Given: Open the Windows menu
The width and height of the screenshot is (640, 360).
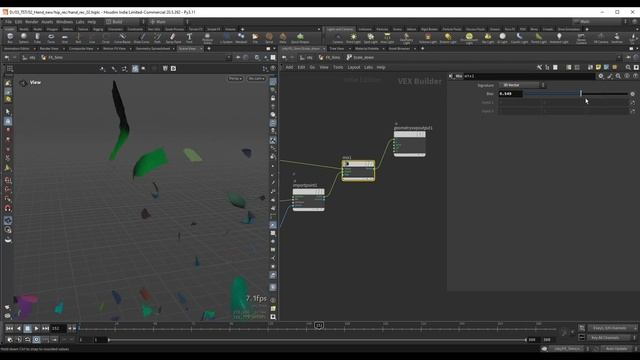Looking at the screenshot, I should 64,22.
